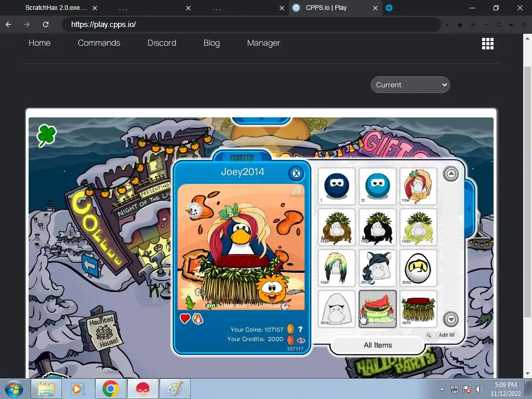Screen dimensions: 532x399
Task: Open Windows Media Player from taskbar
Action: click(x=78, y=389)
